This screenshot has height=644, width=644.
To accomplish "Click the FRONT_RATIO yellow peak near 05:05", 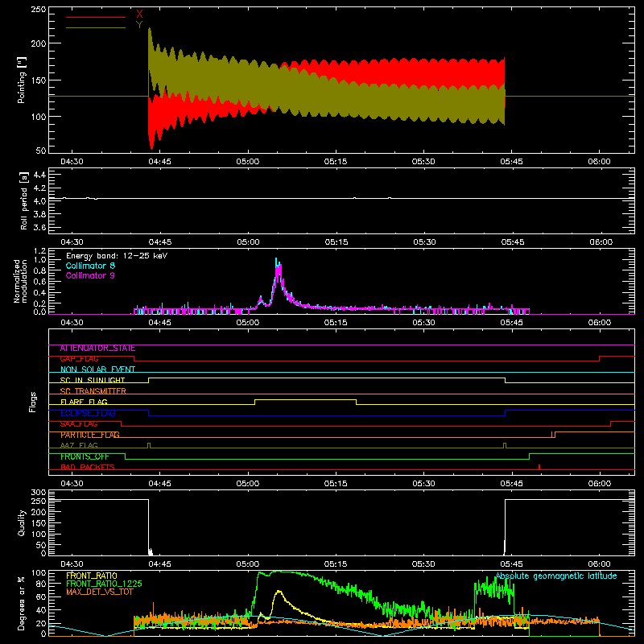I will (x=279, y=591).
